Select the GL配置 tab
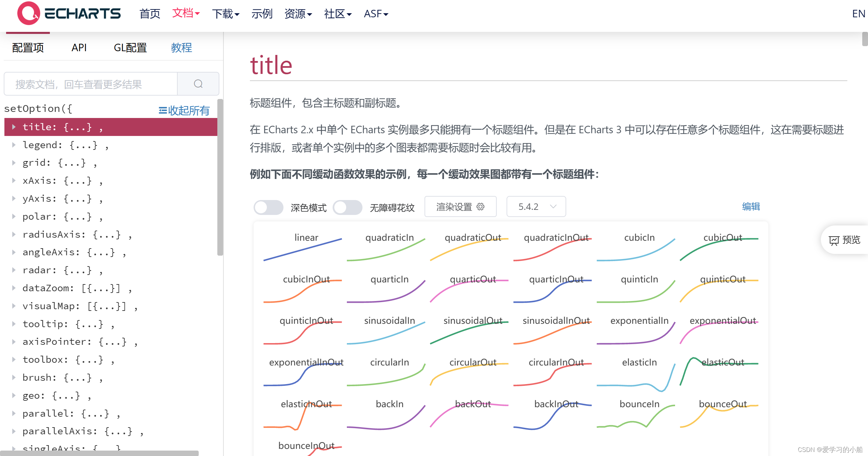 (130, 48)
